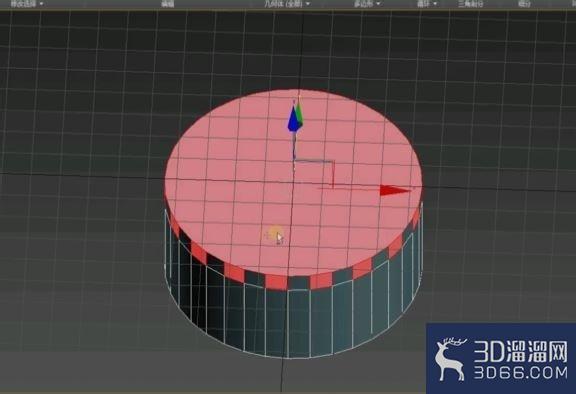576x394 pixels.
Task: Open the 编辑 ribbon panel label
Action: (x=168, y=4)
